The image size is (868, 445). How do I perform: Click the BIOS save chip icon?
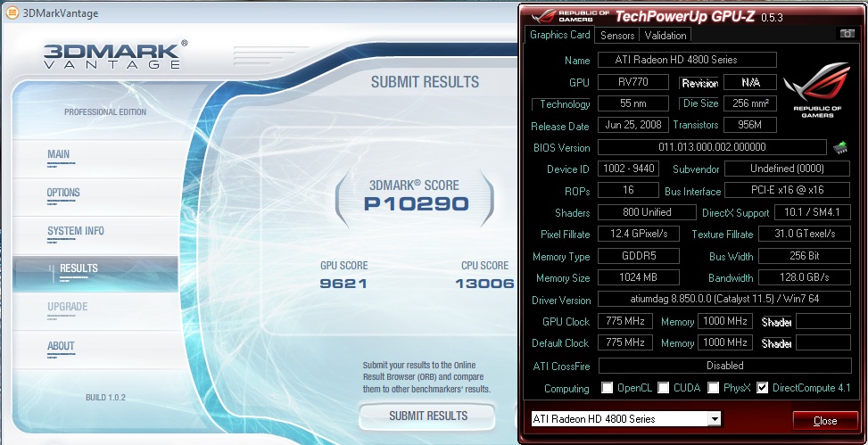840,147
